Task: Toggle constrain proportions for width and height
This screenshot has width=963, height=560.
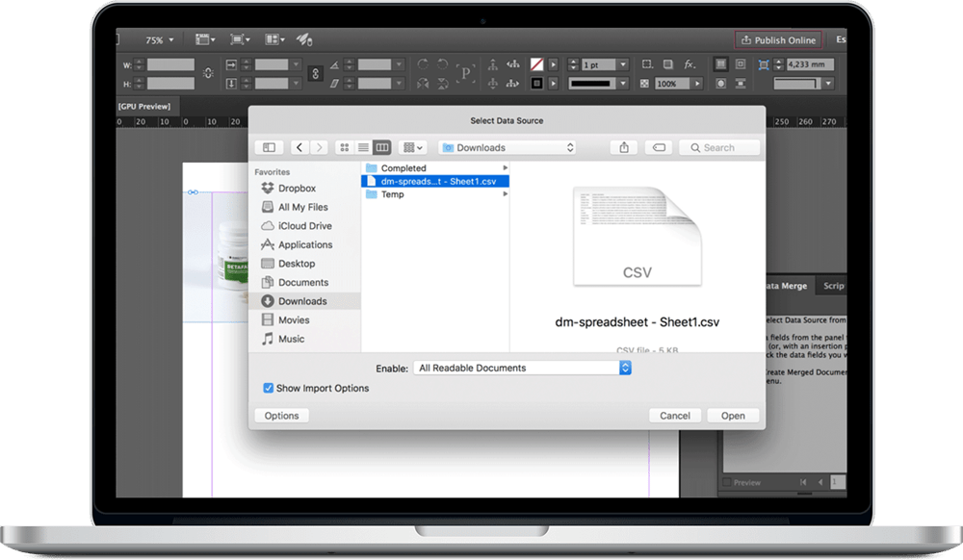Action: 208,73
